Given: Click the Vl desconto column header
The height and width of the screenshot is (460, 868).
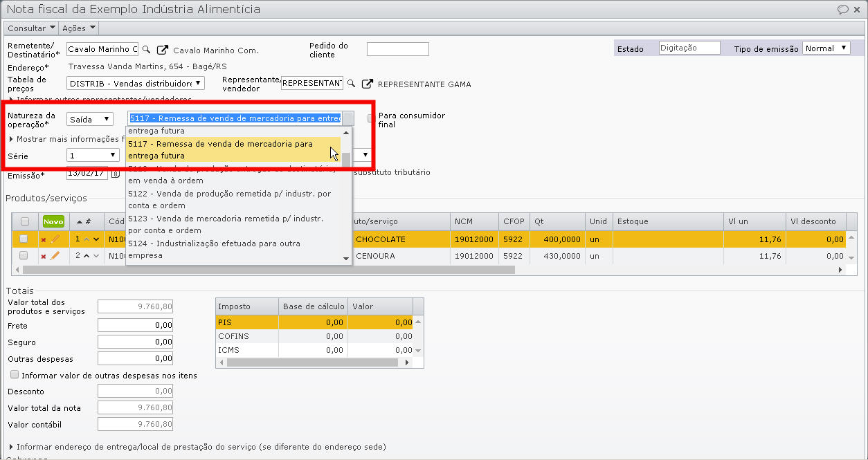Looking at the screenshot, I should coord(816,221).
